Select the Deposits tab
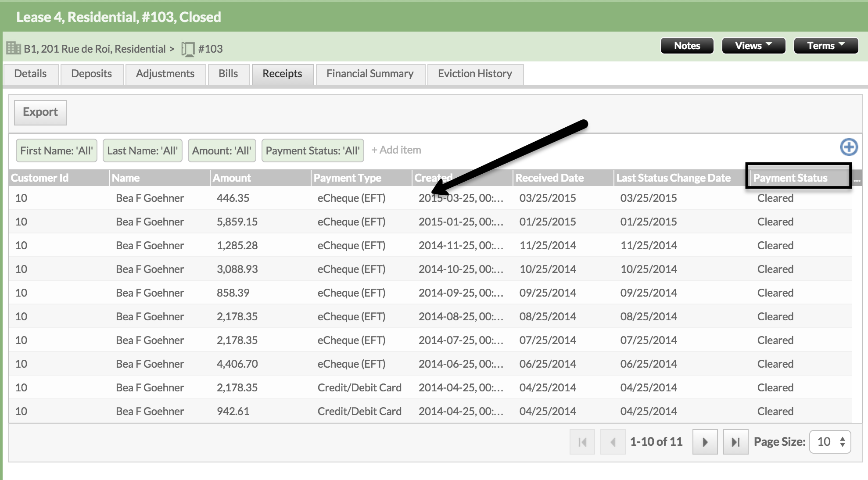 click(x=91, y=74)
